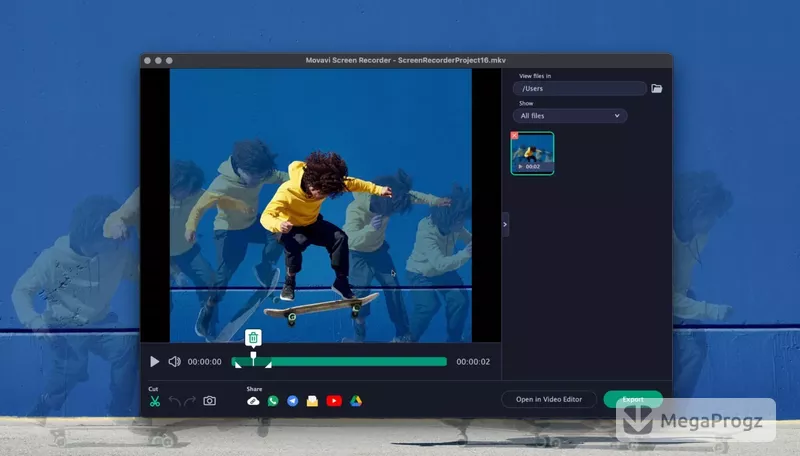Click the 00:00:02 duration label

(473, 362)
